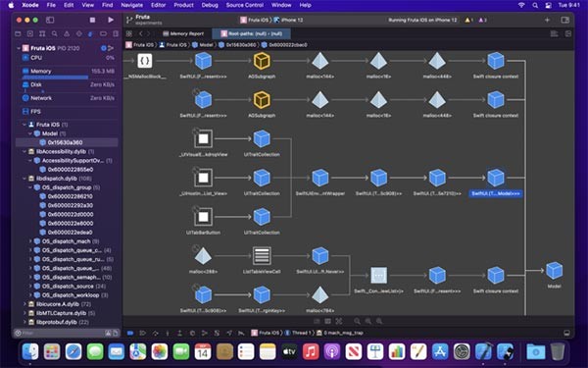Click the zoom-in magnifier below the graph
The image size is (588, 368).
(379, 321)
